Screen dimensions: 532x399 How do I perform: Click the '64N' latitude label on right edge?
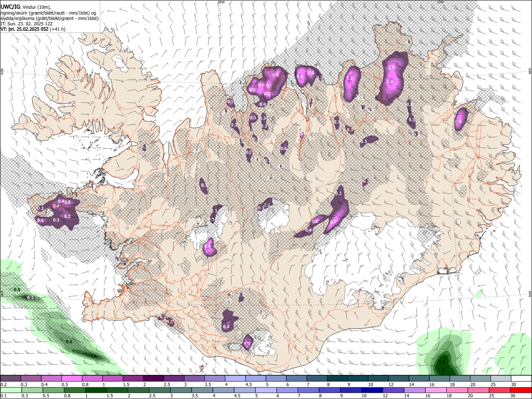click(530, 293)
